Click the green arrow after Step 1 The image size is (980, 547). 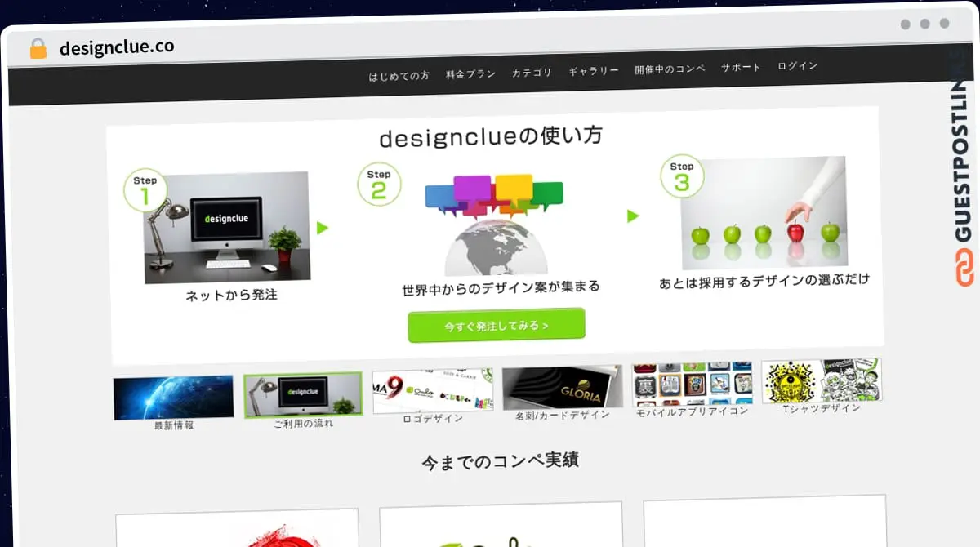pyautogui.click(x=323, y=229)
